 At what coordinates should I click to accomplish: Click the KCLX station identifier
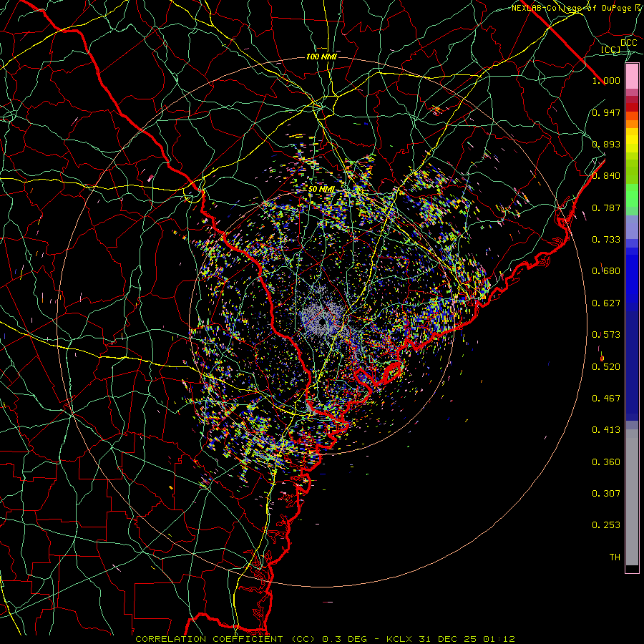[x=401, y=639]
